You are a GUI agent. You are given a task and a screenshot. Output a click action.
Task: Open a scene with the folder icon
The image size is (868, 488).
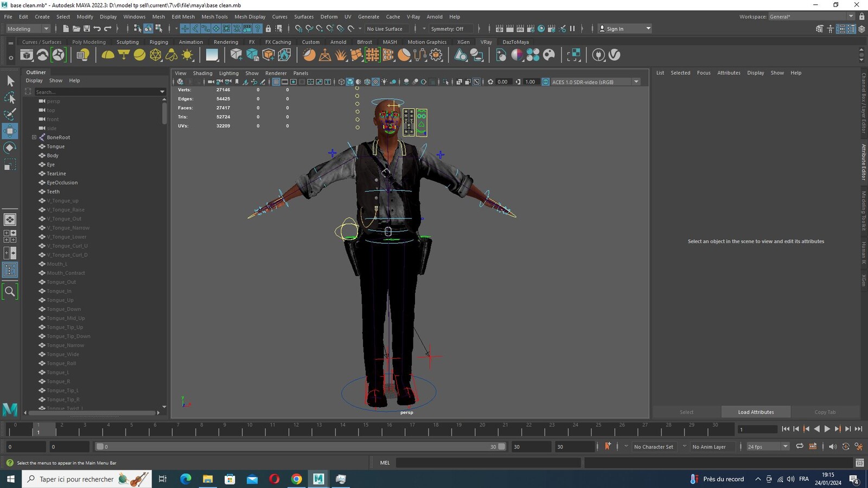tap(76, 29)
